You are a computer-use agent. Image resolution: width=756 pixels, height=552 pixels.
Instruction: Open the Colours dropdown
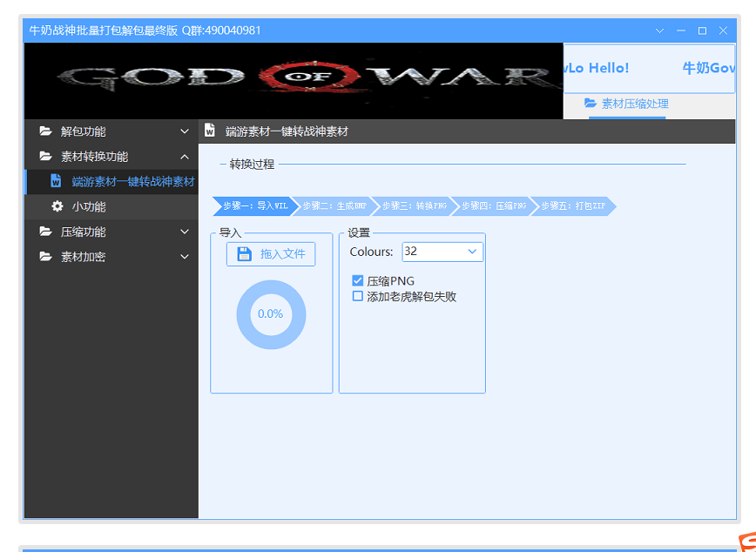coord(472,252)
